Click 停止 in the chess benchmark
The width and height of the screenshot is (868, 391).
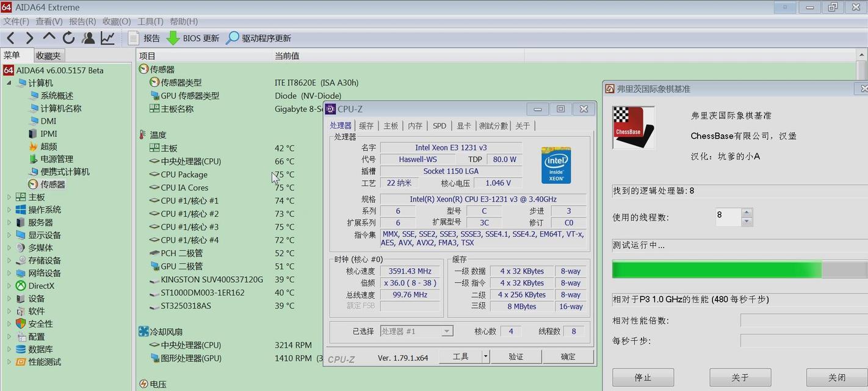(x=643, y=378)
